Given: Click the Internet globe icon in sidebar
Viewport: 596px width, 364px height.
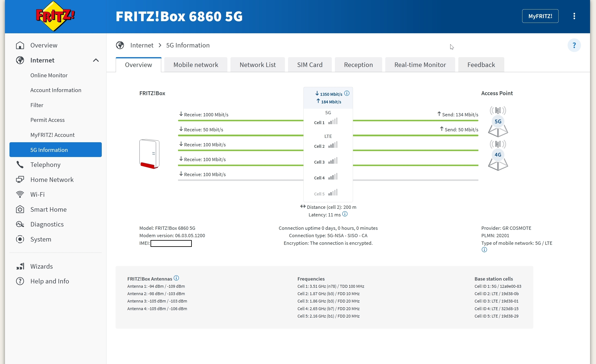Looking at the screenshot, I should click(20, 60).
